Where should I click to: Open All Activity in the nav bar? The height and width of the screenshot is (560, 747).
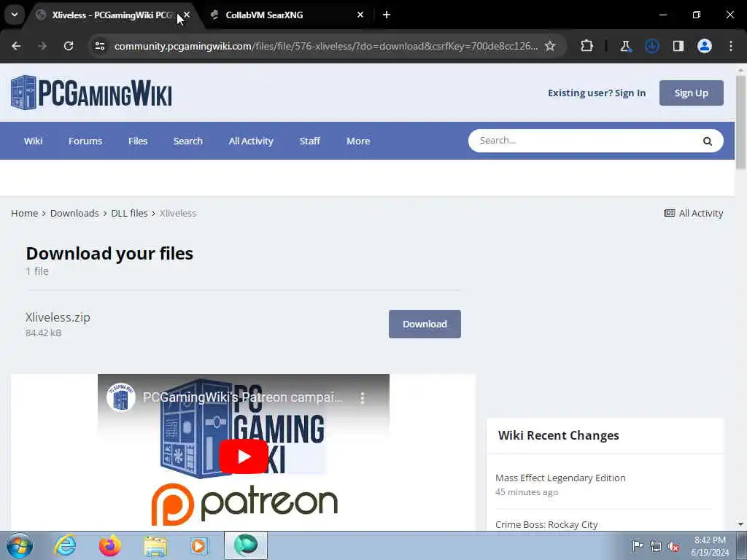click(x=251, y=141)
